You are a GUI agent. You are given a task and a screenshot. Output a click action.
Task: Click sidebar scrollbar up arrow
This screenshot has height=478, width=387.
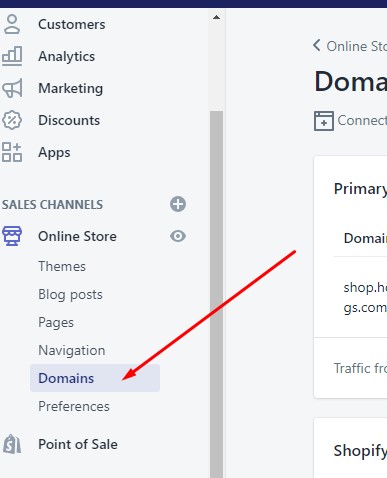coord(216,17)
